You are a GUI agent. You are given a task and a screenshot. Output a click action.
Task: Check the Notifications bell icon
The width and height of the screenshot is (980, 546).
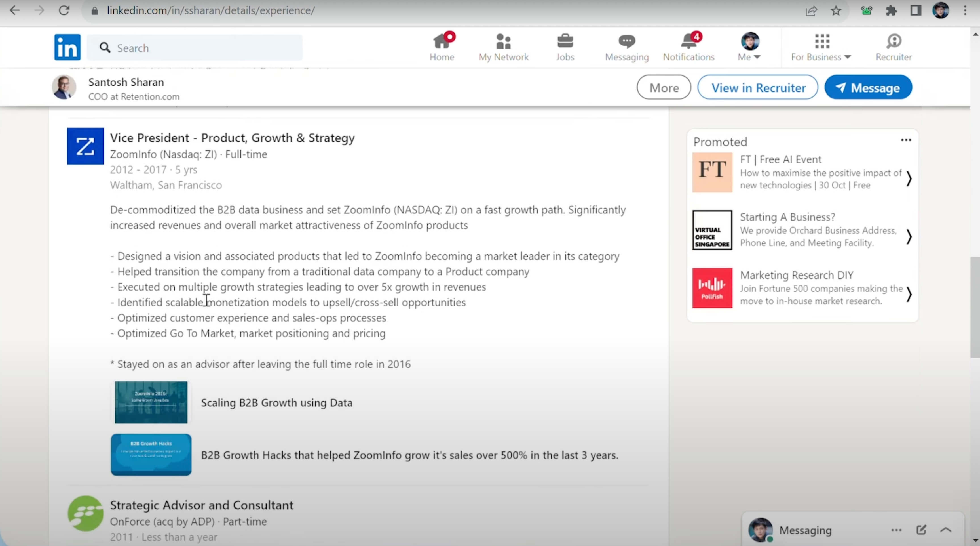coord(688,41)
